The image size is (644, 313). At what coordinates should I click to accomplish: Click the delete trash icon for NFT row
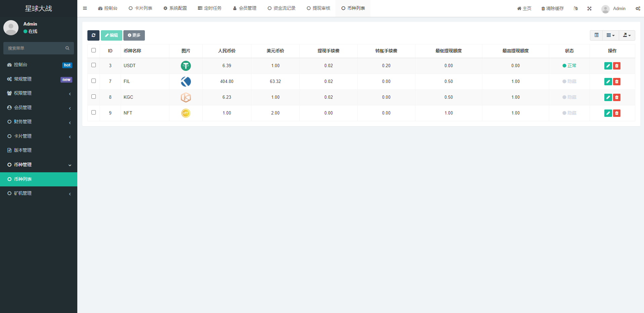pyautogui.click(x=616, y=113)
